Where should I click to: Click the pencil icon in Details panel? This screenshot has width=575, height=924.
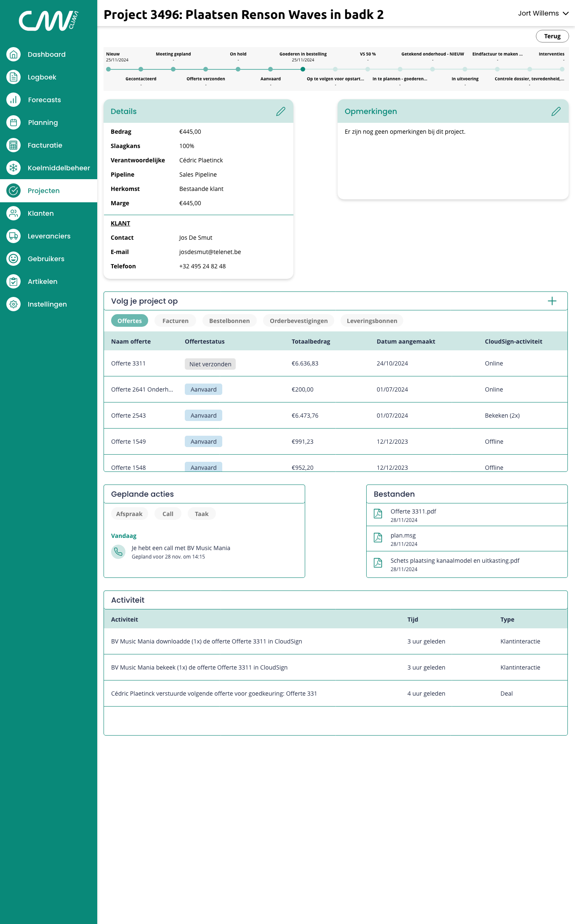280,111
